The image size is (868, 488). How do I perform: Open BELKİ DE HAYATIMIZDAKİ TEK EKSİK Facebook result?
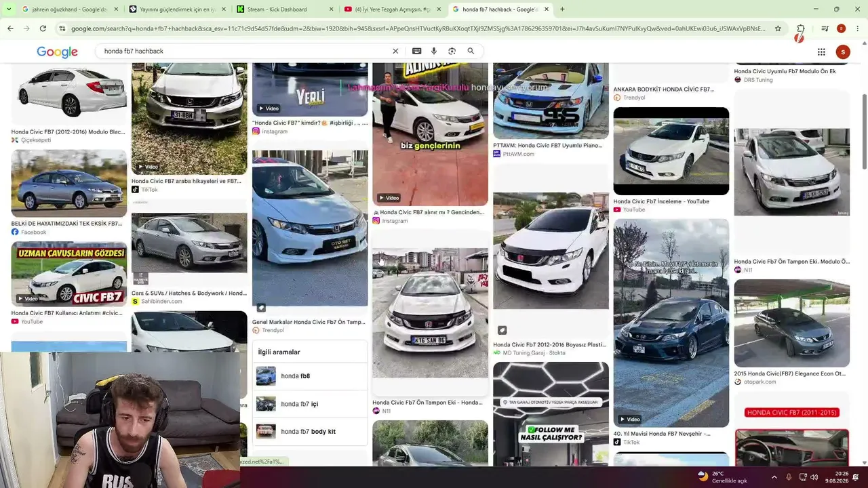(x=66, y=224)
